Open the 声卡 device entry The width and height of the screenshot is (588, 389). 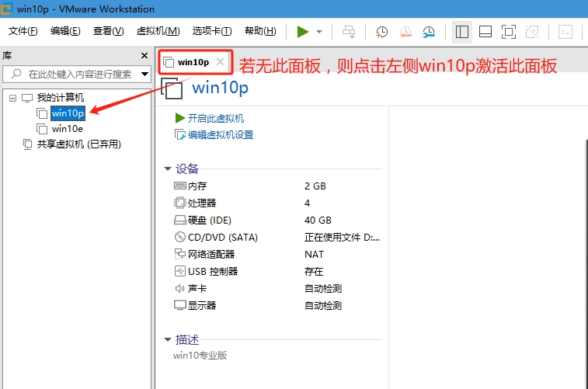197,289
